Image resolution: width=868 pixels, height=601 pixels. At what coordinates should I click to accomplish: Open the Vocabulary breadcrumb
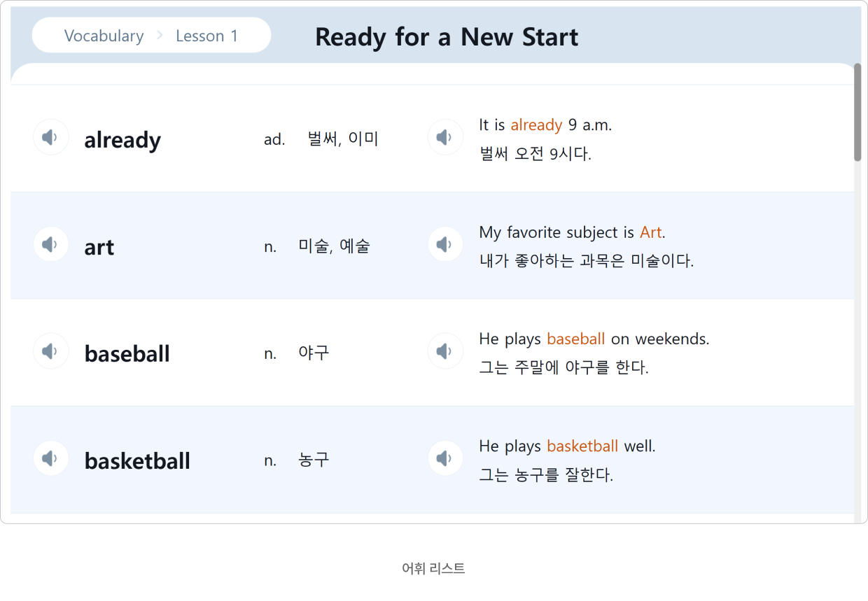104,36
